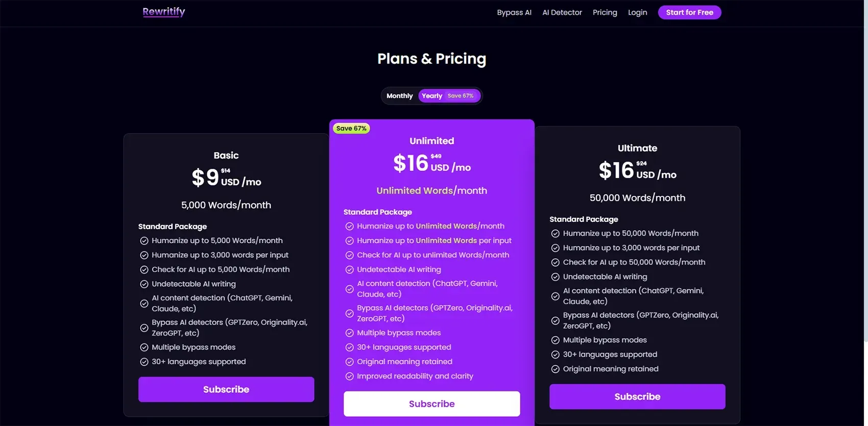Image resolution: width=868 pixels, height=426 pixels.
Task: Open the Login page
Action: coord(637,12)
